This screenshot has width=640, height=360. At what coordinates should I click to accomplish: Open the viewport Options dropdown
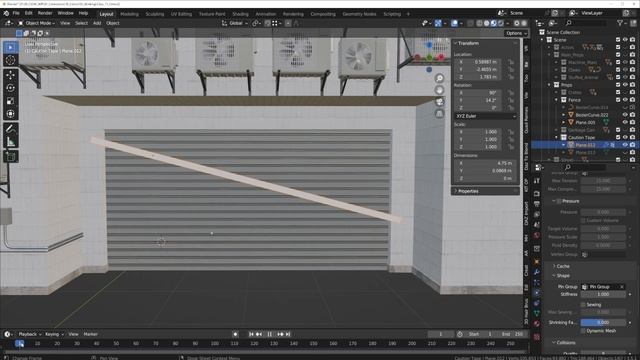point(516,33)
